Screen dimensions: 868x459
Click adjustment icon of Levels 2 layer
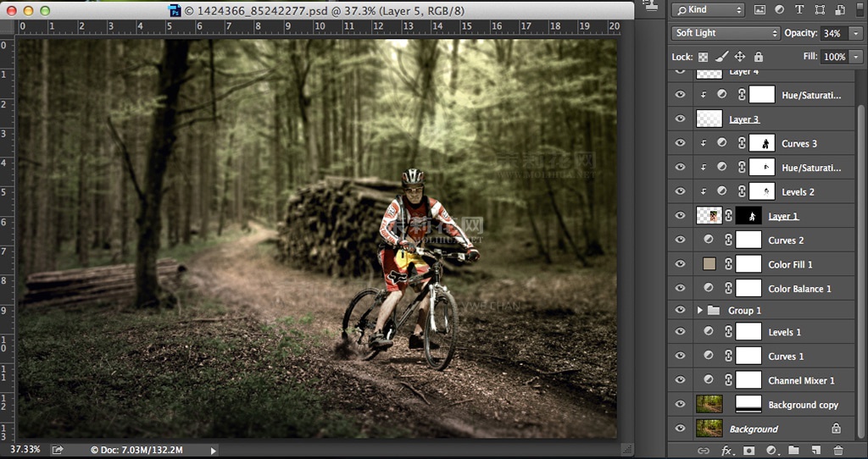click(722, 191)
